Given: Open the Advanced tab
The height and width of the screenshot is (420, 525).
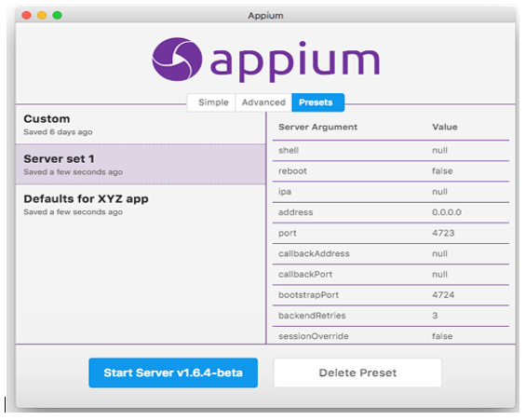Looking at the screenshot, I should point(263,102).
